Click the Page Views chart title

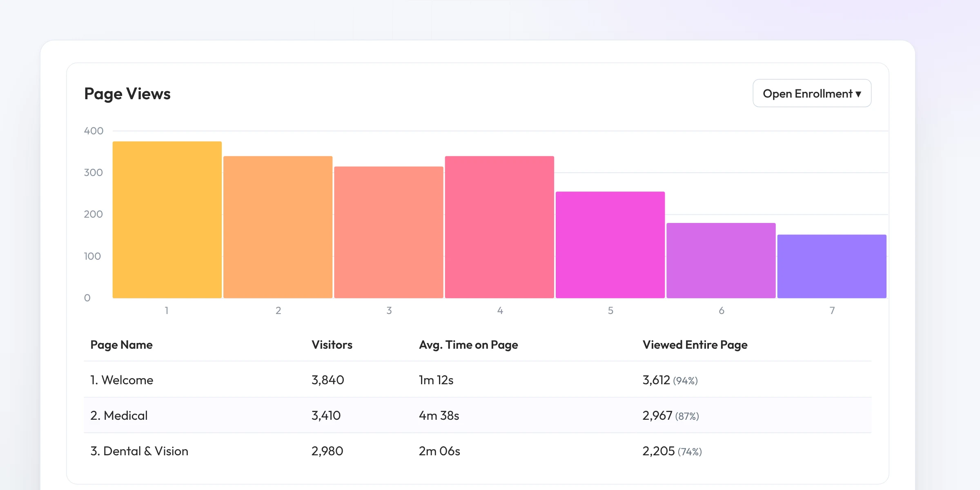tap(127, 94)
